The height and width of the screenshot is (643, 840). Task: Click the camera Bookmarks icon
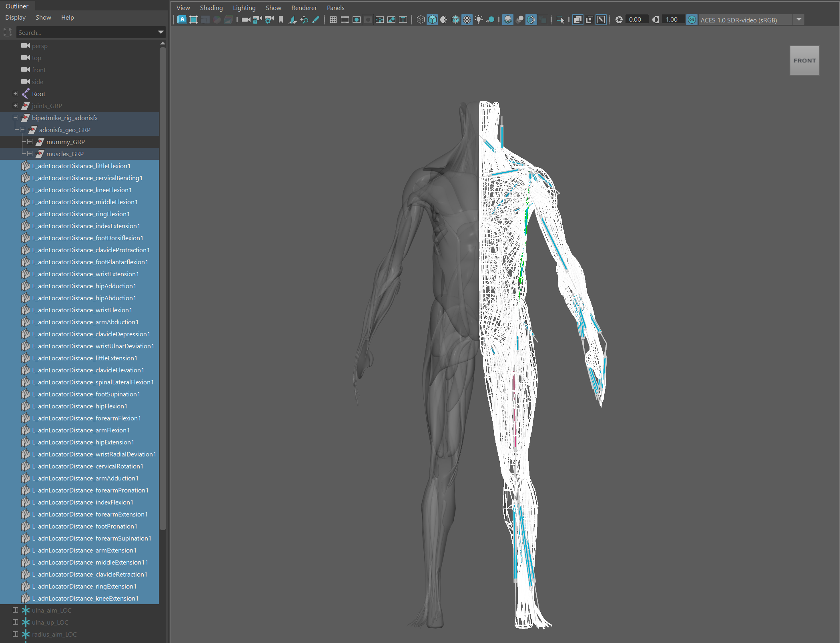click(281, 20)
